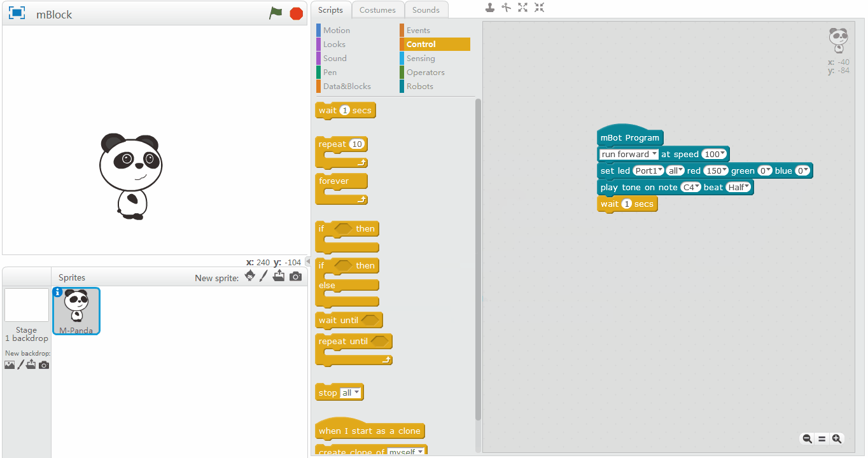Select the Duplicate stamp tool
The width and height of the screenshot is (868, 458).
point(489,8)
